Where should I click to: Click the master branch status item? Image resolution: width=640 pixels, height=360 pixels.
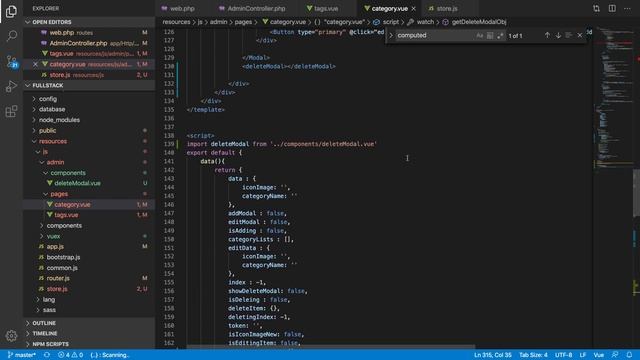[22, 355]
